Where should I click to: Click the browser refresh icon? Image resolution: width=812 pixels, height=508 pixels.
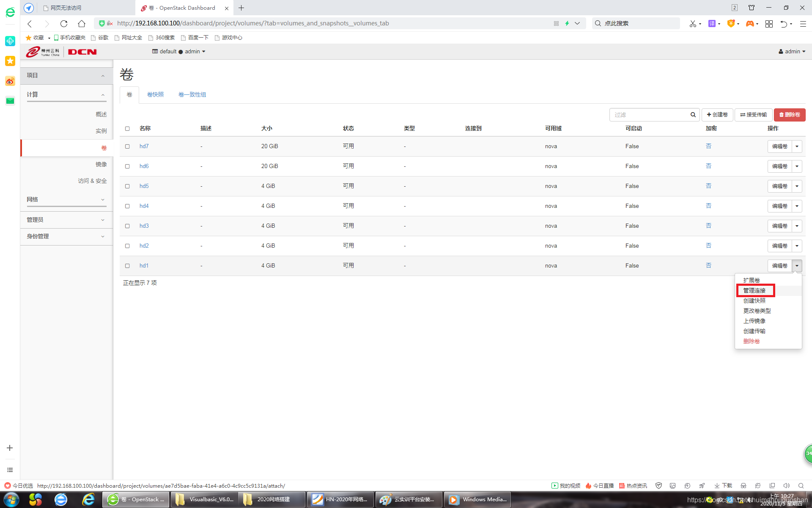point(64,23)
